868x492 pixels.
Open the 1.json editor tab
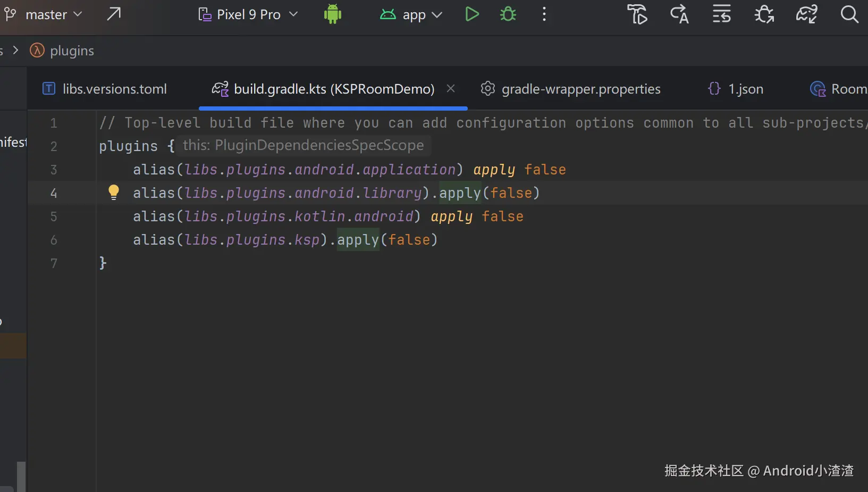click(x=736, y=89)
